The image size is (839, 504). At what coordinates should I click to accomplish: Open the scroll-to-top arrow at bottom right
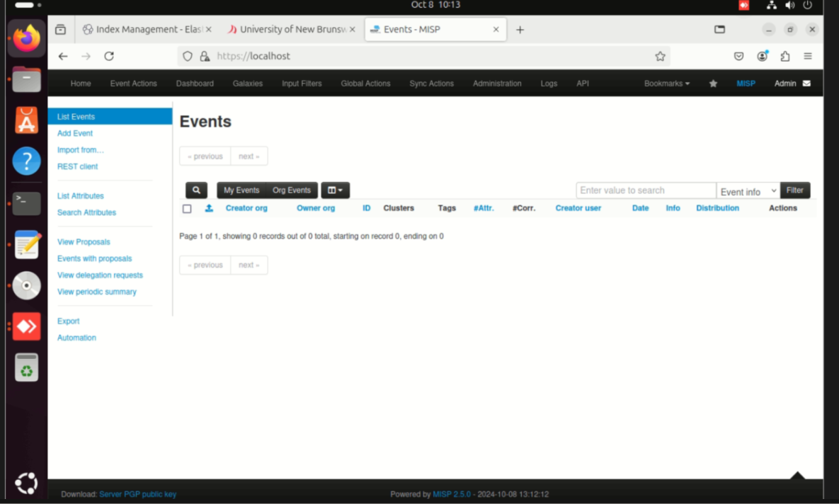point(797,476)
